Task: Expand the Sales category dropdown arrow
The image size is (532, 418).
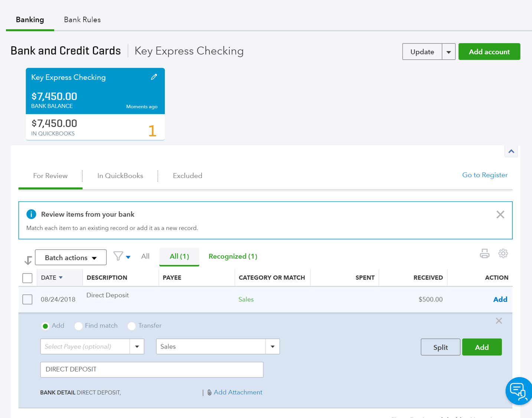Action: pos(272,347)
